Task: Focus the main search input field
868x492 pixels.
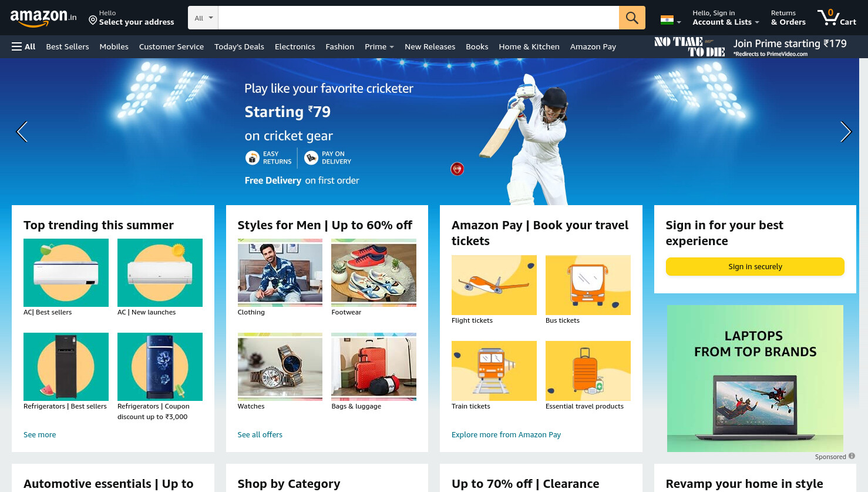Action: coord(418,18)
